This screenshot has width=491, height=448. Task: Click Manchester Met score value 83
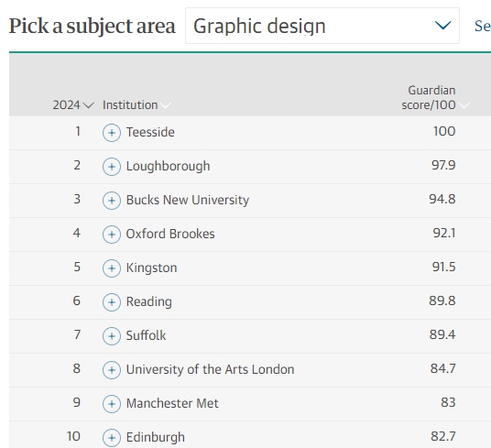[x=448, y=402]
